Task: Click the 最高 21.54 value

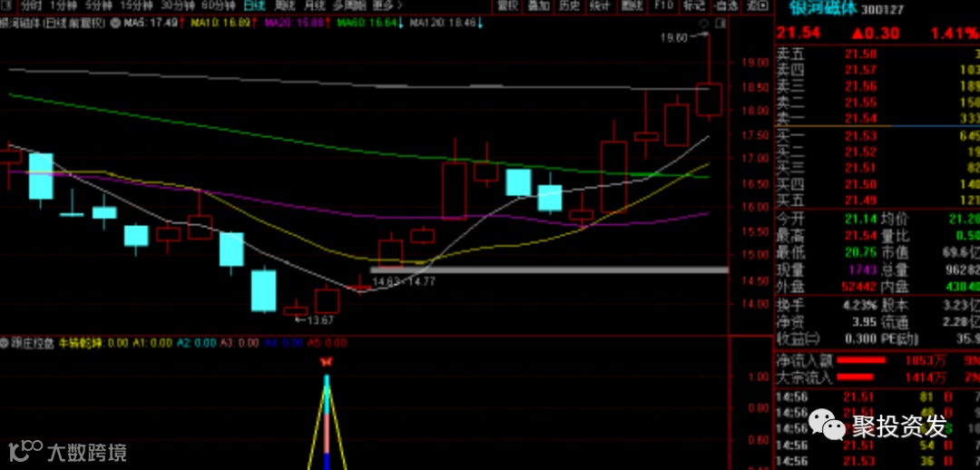Action: coord(860,236)
